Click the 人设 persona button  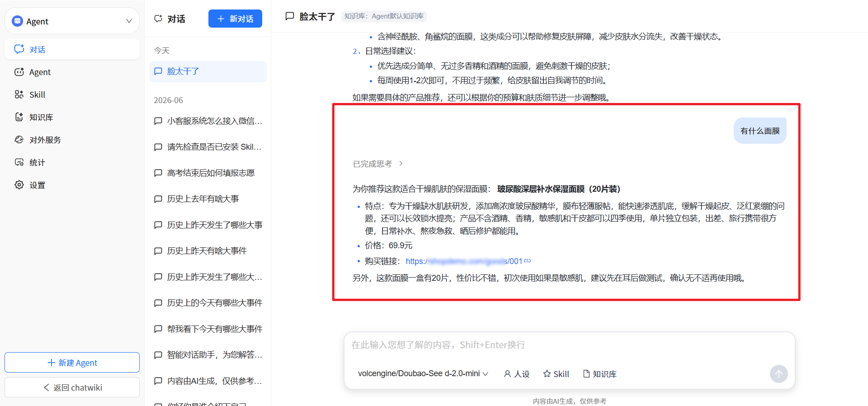tap(517, 374)
